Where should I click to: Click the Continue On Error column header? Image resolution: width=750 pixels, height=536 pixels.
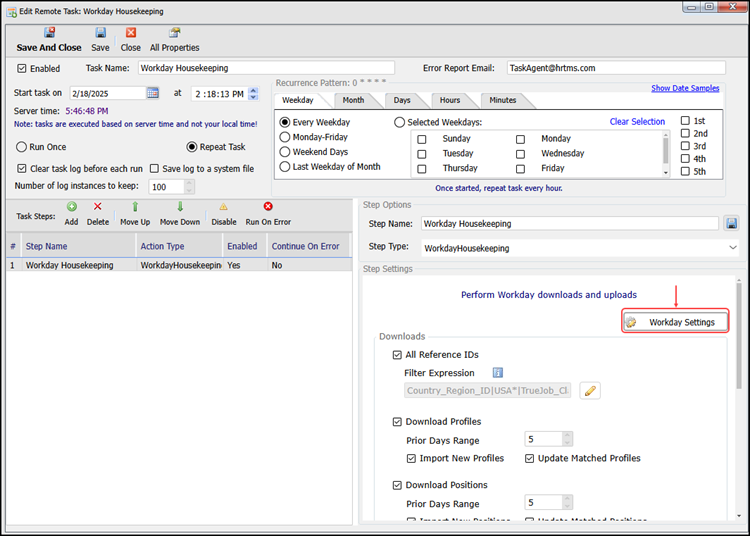pyautogui.click(x=309, y=246)
